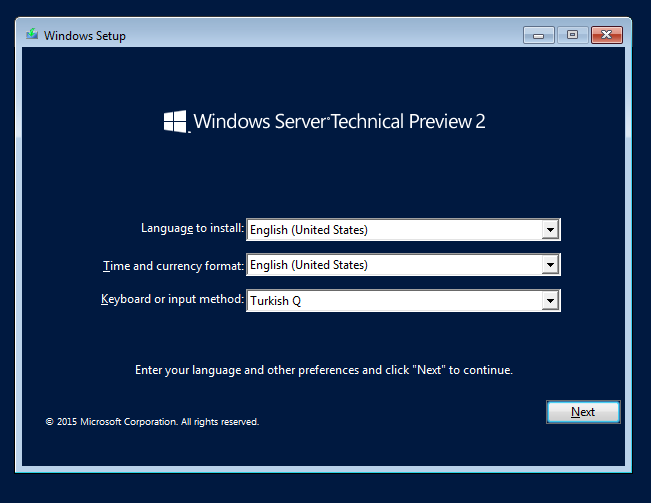Select the Time and currency format field
The height and width of the screenshot is (503, 651).
[403, 265]
